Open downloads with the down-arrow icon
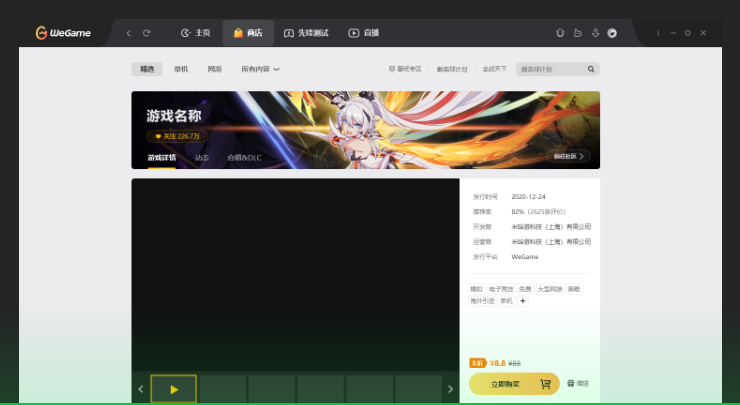The image size is (740, 405). coord(595,33)
